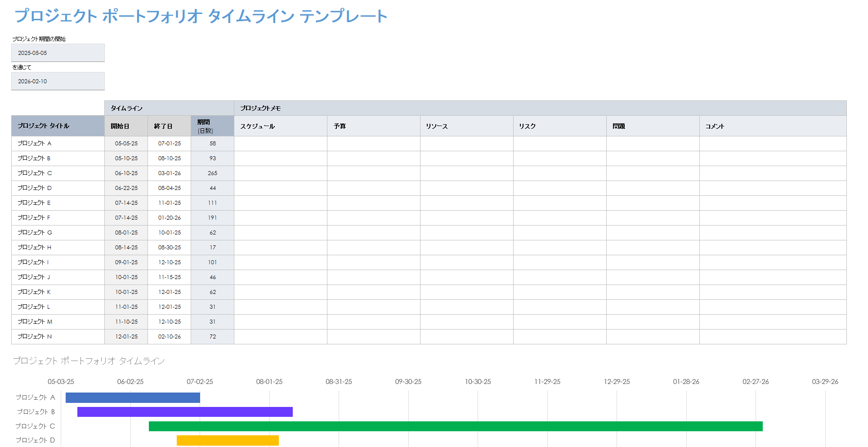Select the プロジェクト B title cell
The image size is (868, 447).
coord(58,158)
